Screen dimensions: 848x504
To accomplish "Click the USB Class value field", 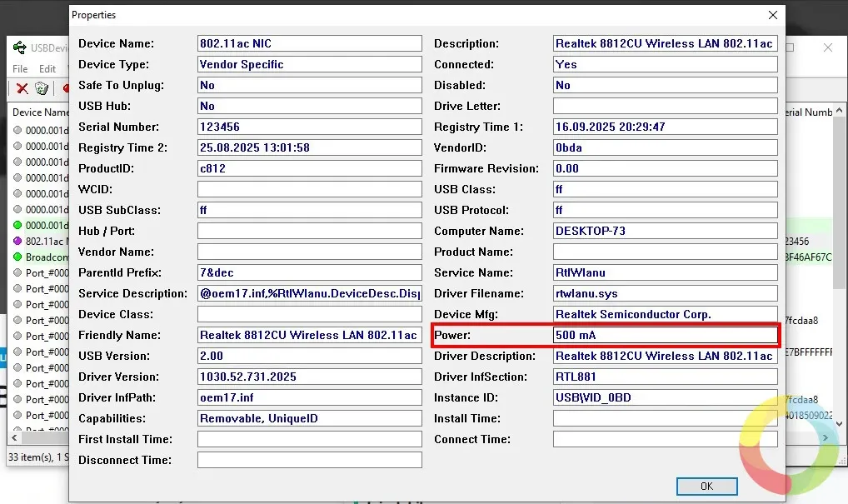I will [x=666, y=189].
